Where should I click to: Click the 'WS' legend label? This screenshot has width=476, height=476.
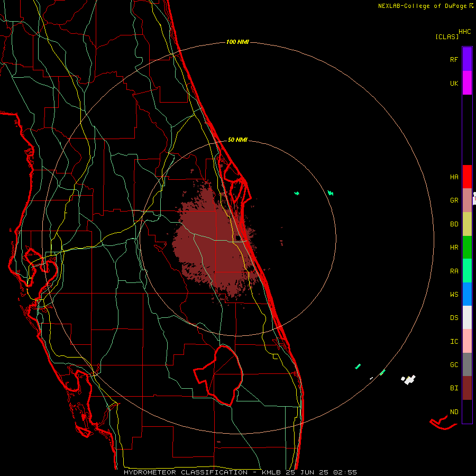(x=454, y=295)
